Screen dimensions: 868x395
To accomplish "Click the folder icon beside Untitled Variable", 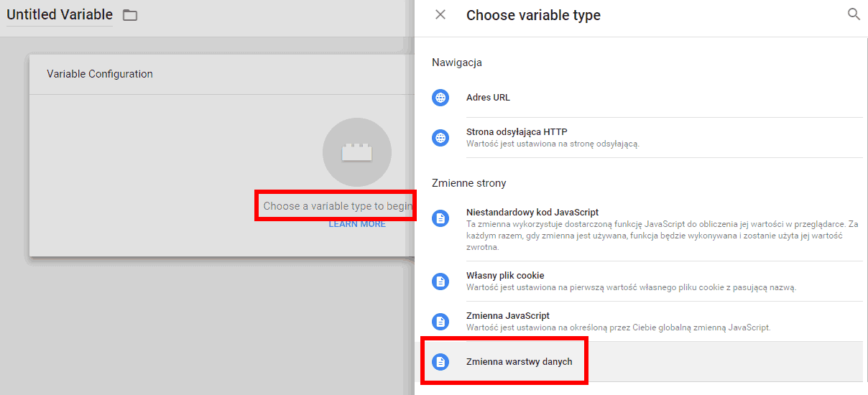I will (130, 15).
